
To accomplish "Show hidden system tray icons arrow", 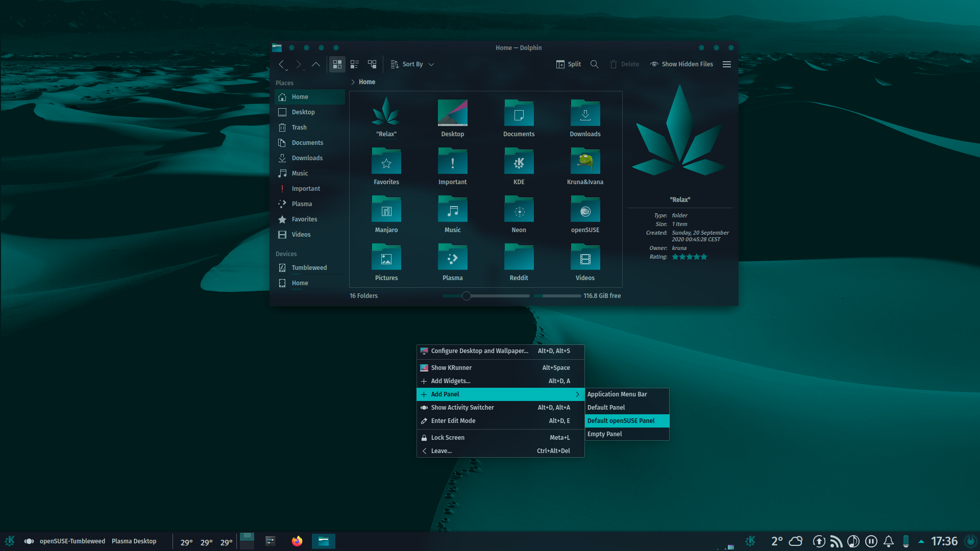I will [x=921, y=541].
